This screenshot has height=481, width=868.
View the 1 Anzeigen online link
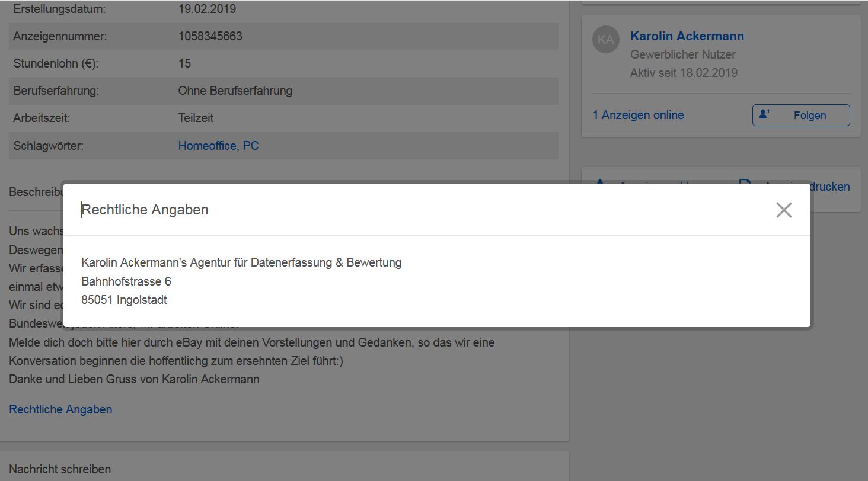click(x=638, y=115)
